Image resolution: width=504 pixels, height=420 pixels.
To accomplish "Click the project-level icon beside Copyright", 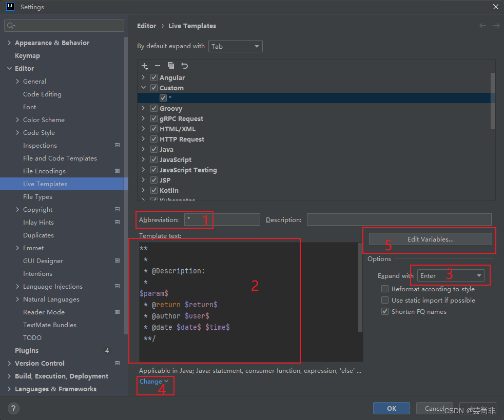I will tap(118, 209).
